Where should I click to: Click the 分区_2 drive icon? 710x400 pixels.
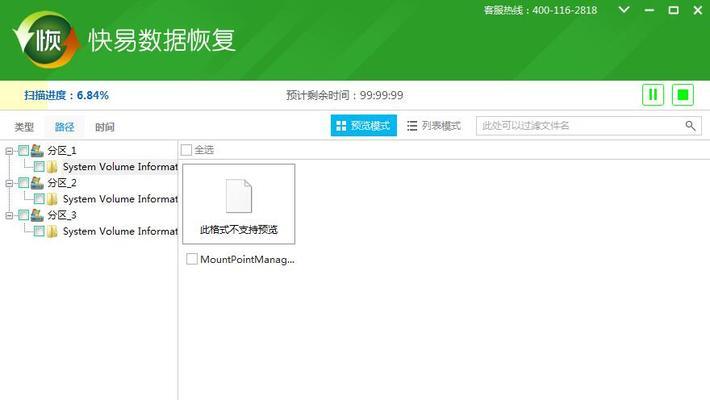coord(37,183)
